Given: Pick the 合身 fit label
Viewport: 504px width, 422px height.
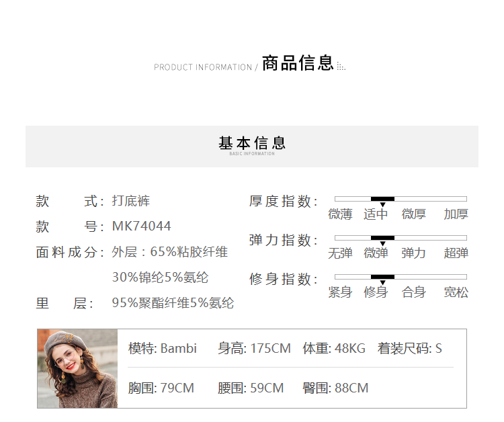Looking at the screenshot, I should 413,292.
